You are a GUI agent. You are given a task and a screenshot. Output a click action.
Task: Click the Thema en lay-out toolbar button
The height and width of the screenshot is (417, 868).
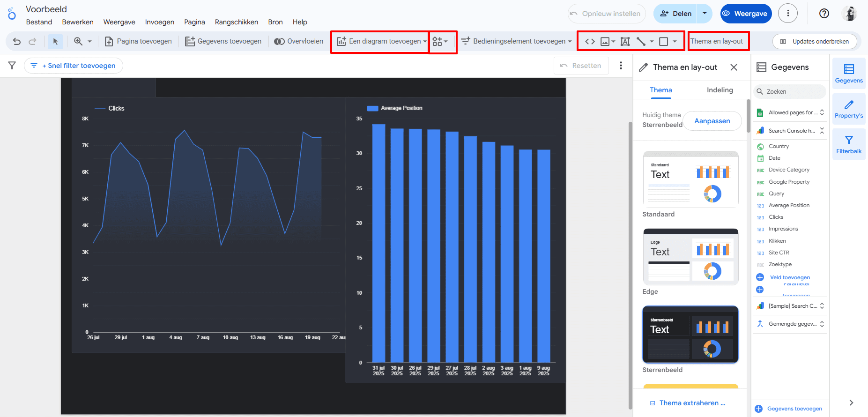(717, 41)
